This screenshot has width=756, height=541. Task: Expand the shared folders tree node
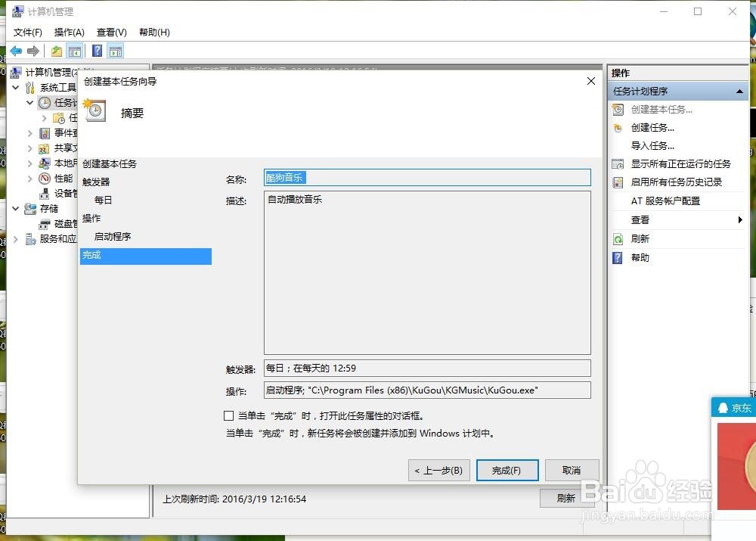pyautogui.click(x=30, y=148)
